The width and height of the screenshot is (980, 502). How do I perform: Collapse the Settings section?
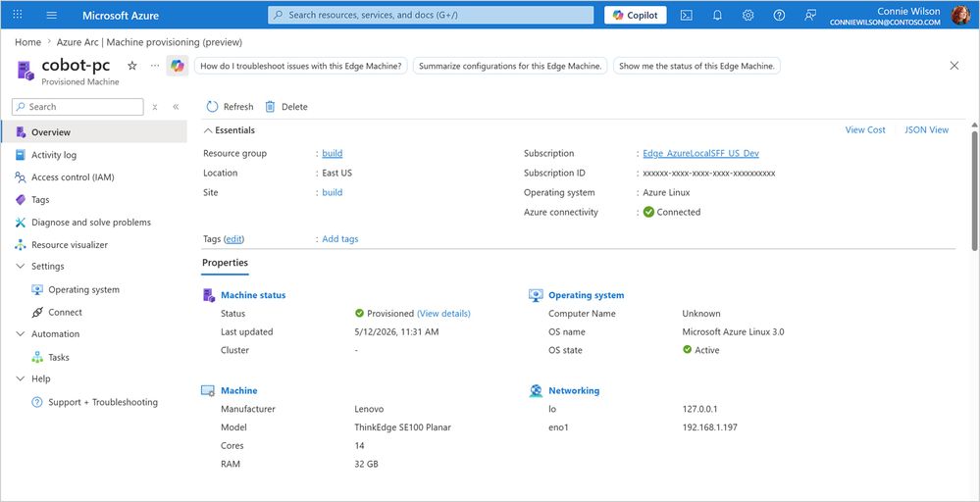[20, 266]
